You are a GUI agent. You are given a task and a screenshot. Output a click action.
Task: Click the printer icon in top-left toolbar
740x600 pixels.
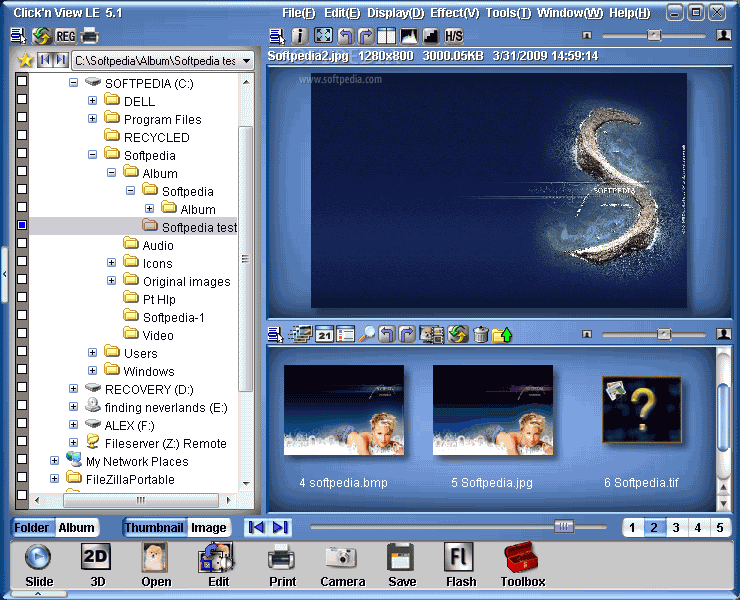89,36
